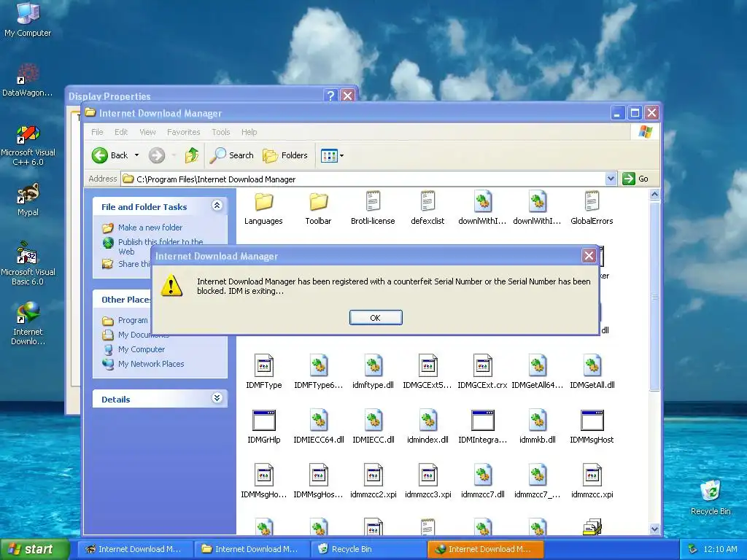The image size is (747, 560).
Task: Select the GlobalErrors file
Action: [592, 209]
